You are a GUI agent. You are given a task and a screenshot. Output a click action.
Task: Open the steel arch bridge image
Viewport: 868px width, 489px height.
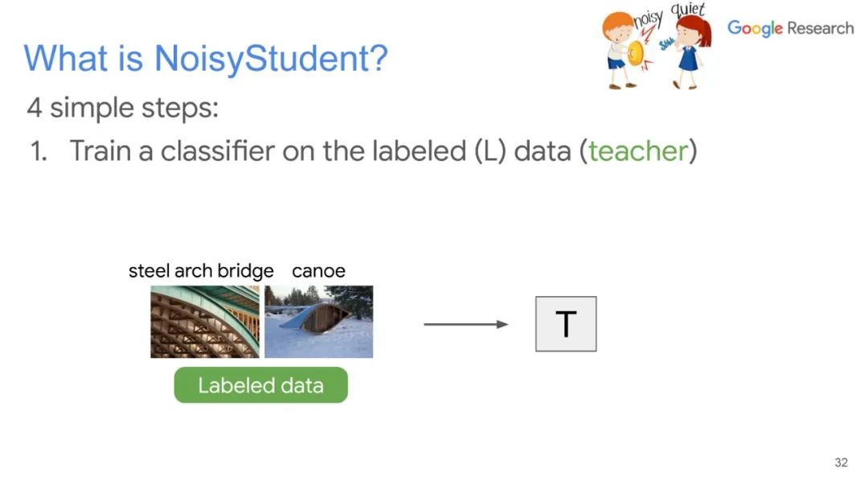(205, 322)
